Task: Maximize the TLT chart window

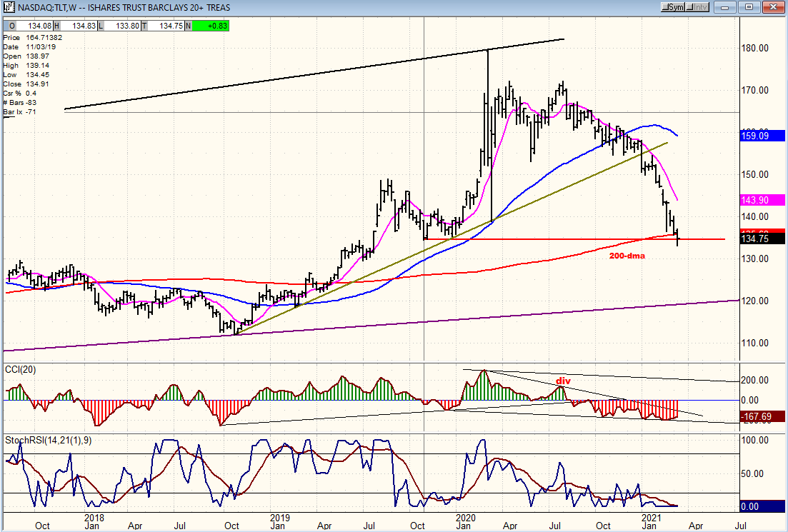Action: (749, 7)
